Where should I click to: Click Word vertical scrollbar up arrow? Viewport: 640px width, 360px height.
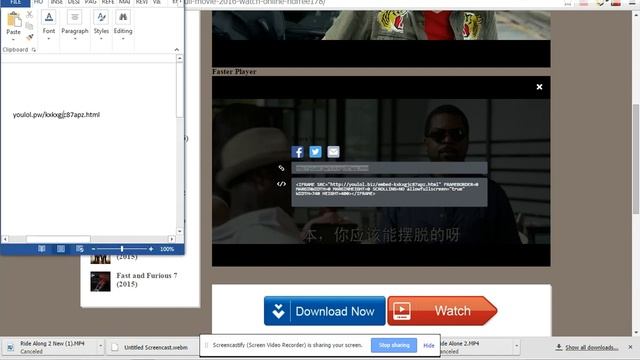point(180,58)
